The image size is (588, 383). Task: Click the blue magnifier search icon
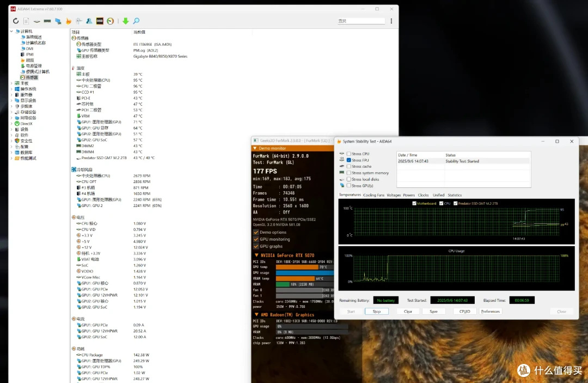tap(136, 21)
